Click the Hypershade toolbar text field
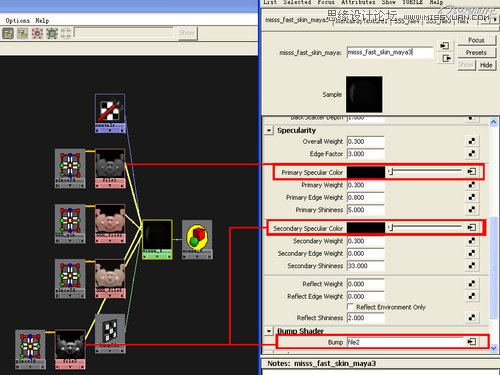The image size is (500, 375). (124, 33)
